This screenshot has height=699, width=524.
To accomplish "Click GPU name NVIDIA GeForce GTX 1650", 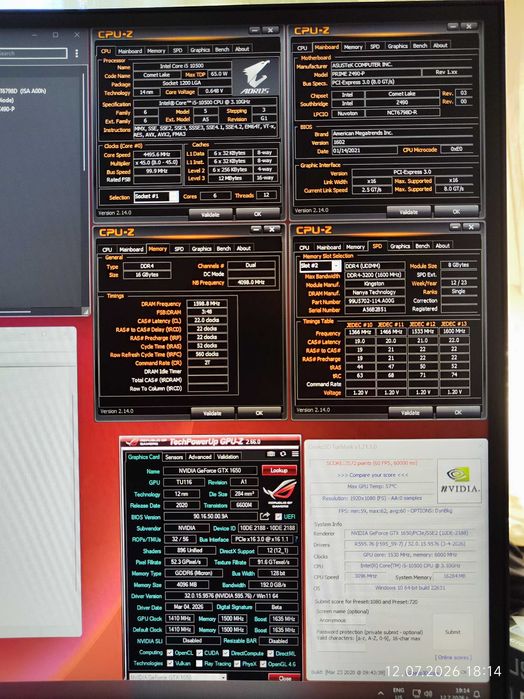I will click(x=210, y=470).
